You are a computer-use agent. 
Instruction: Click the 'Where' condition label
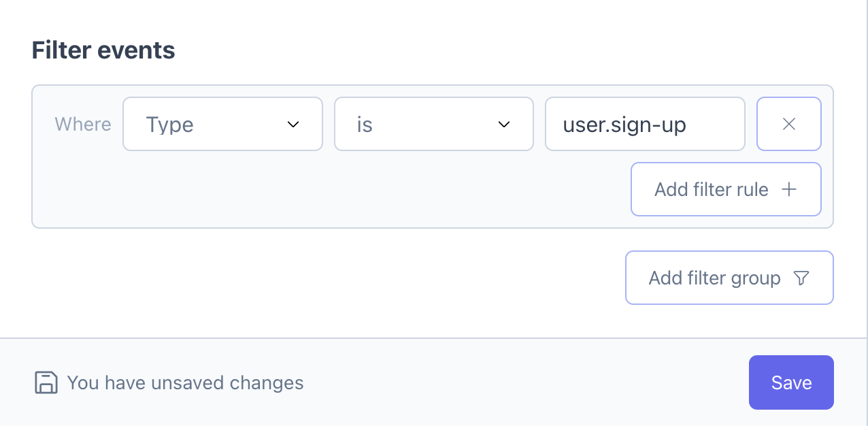83,124
